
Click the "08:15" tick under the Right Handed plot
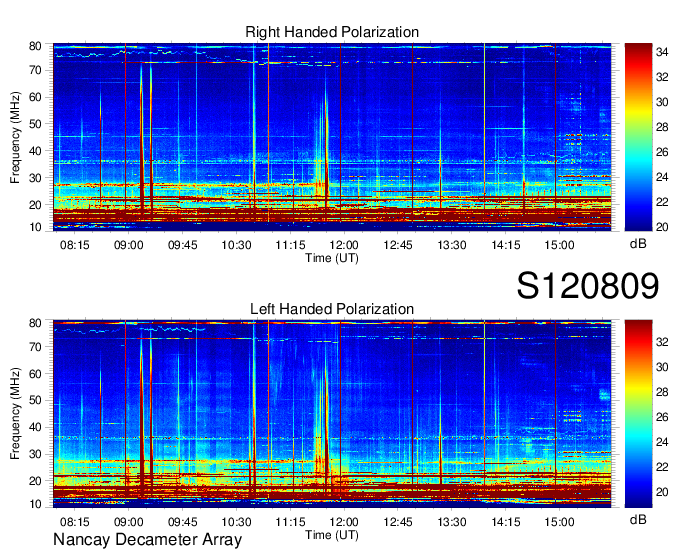75,245
